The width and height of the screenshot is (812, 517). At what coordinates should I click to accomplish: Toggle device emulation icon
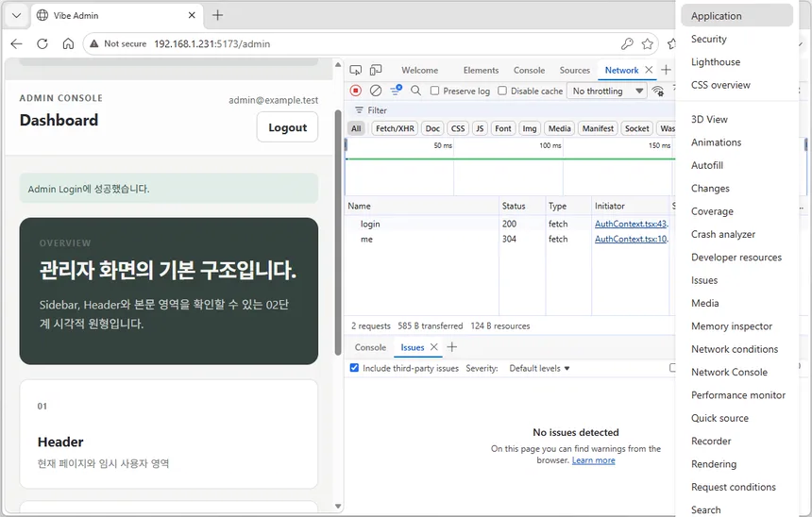coord(376,70)
